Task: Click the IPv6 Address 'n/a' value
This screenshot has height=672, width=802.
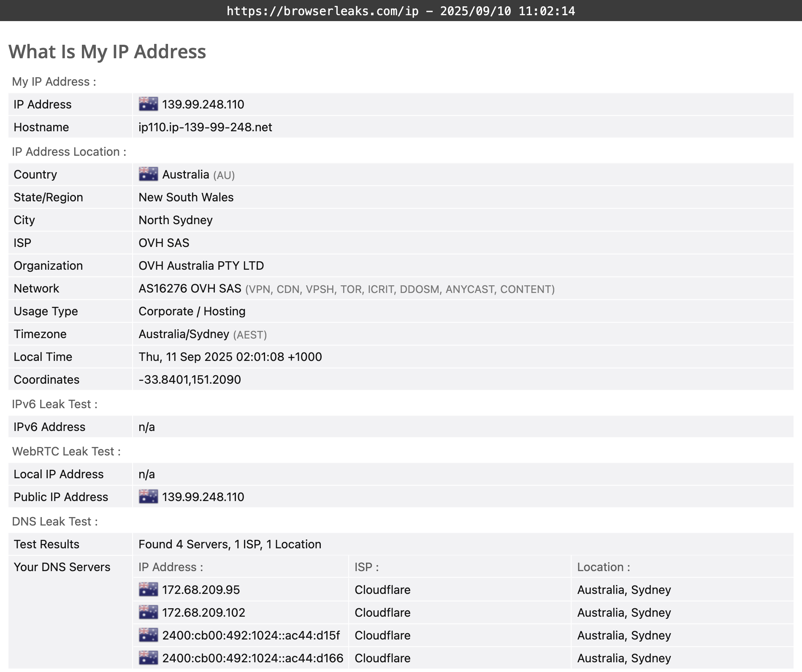Action: tap(146, 427)
